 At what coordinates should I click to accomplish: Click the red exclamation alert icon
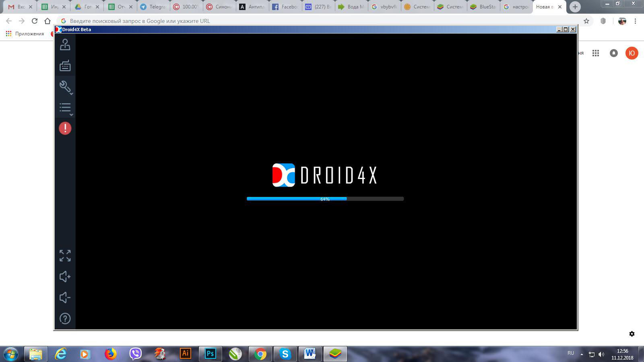pos(65,128)
